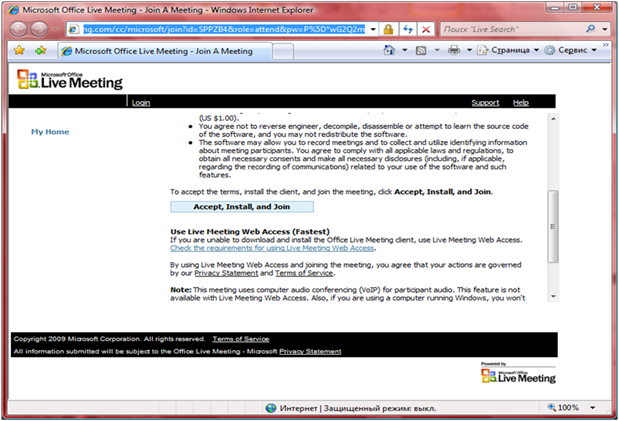Click the RSS feeds icon
619x421 pixels.
[x=421, y=51]
